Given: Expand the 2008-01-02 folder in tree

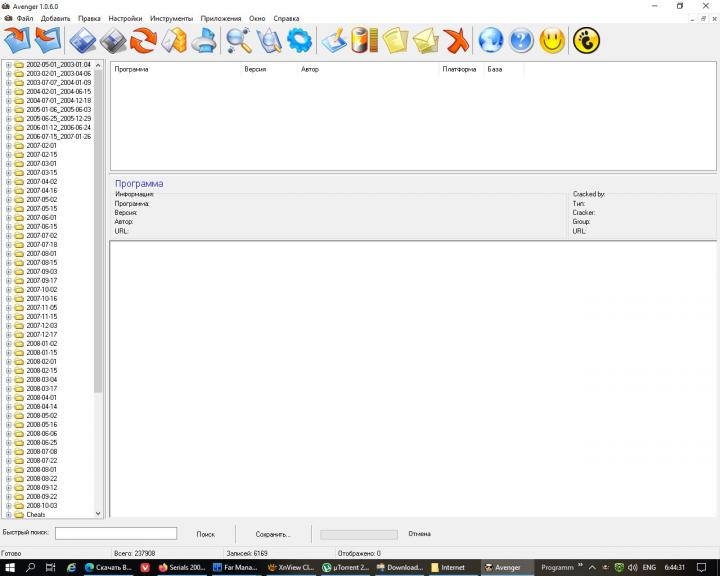Looking at the screenshot, I should point(8,344).
